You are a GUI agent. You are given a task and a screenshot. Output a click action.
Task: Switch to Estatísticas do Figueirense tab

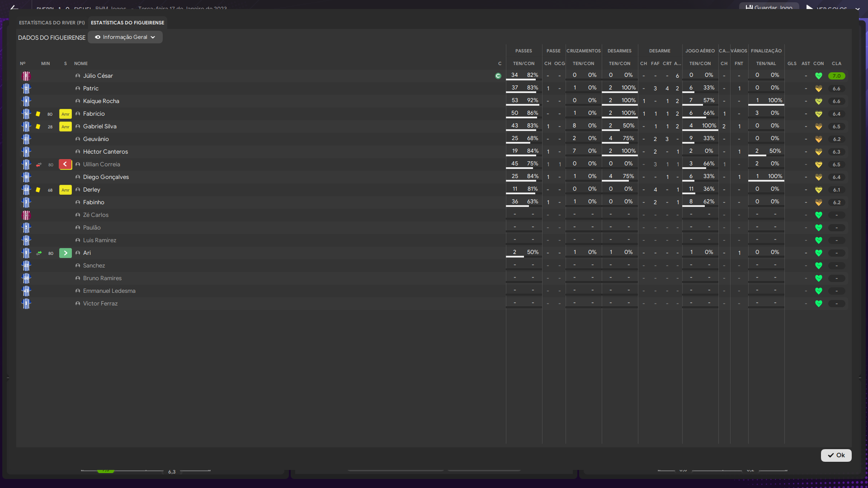(x=127, y=23)
